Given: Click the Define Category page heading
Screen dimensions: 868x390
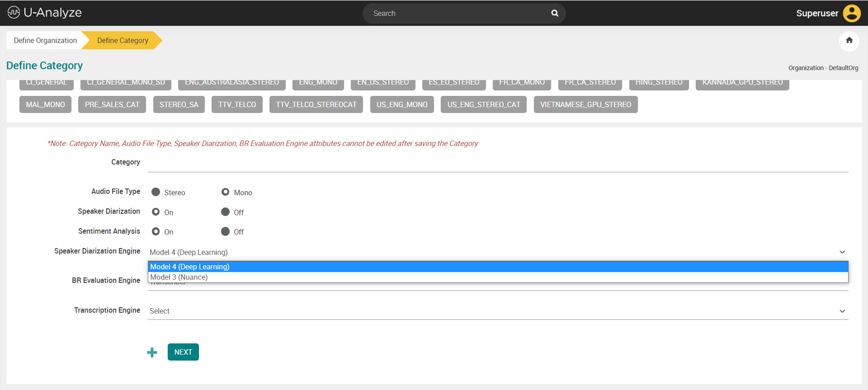Looking at the screenshot, I should tap(45, 65).
